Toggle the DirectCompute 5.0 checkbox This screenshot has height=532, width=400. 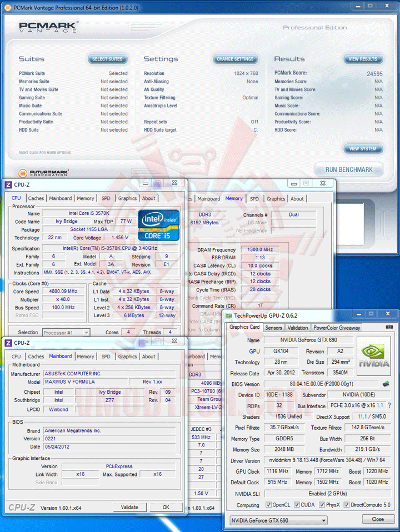point(346,505)
